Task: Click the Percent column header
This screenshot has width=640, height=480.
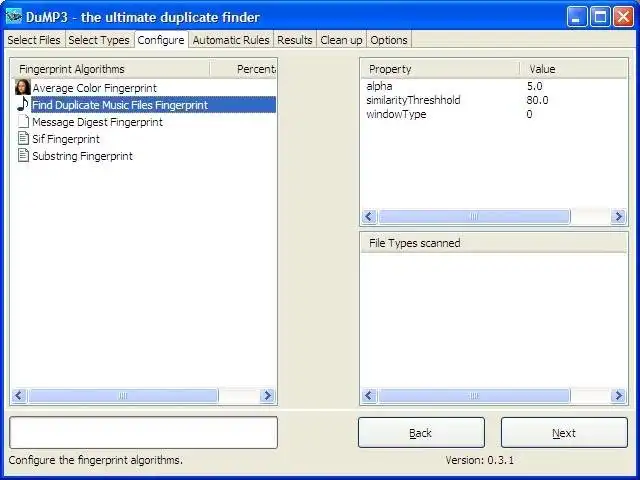Action: [244, 69]
